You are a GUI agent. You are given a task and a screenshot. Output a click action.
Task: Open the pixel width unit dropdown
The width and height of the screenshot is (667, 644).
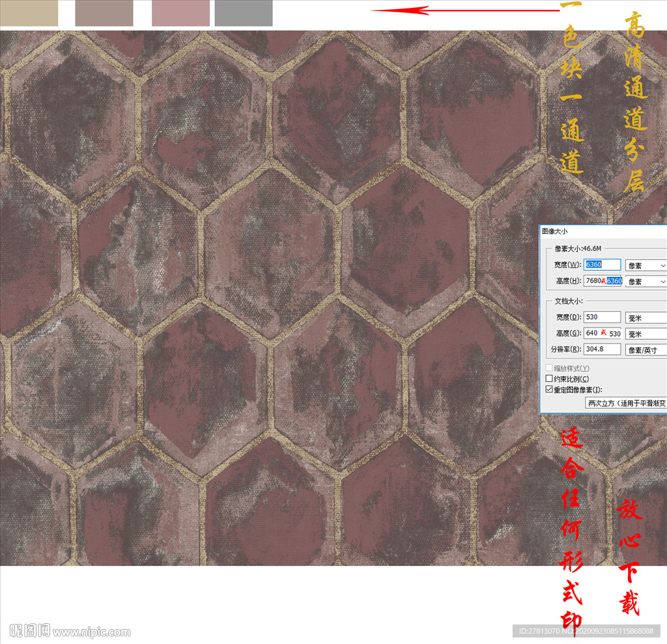(x=646, y=266)
